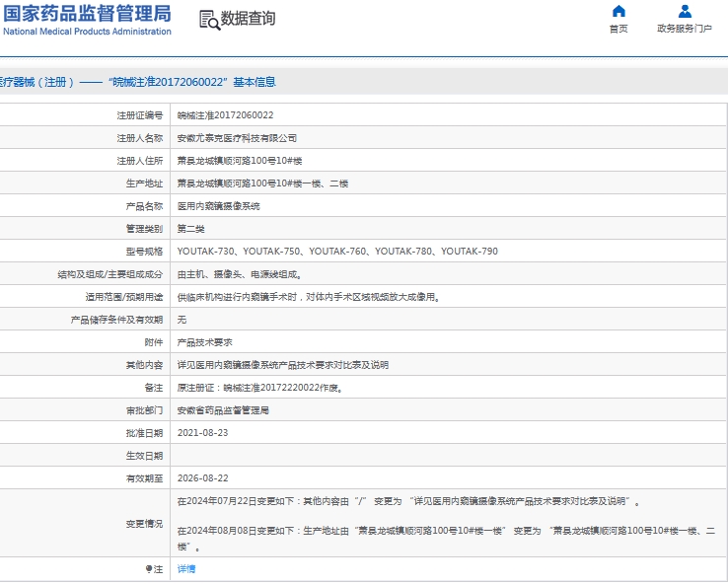
Task: Click the 生效日期 label
Action: pyautogui.click(x=144, y=456)
